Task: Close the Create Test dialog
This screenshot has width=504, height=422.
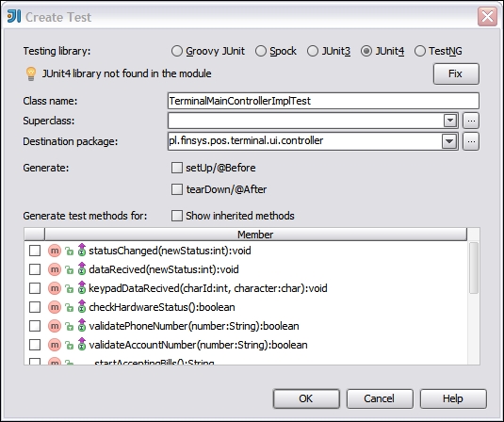Action: [487, 16]
